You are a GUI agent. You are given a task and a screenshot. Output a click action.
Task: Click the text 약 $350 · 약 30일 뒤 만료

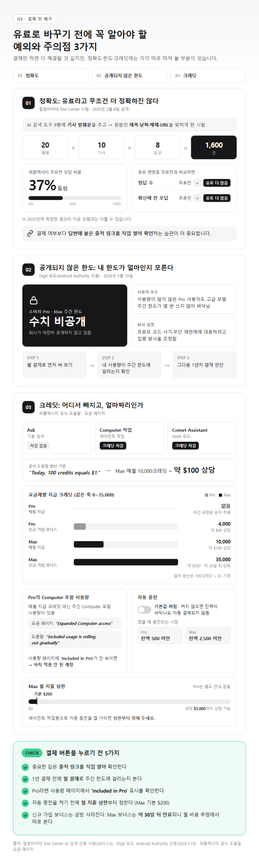pyautogui.click(x=209, y=566)
